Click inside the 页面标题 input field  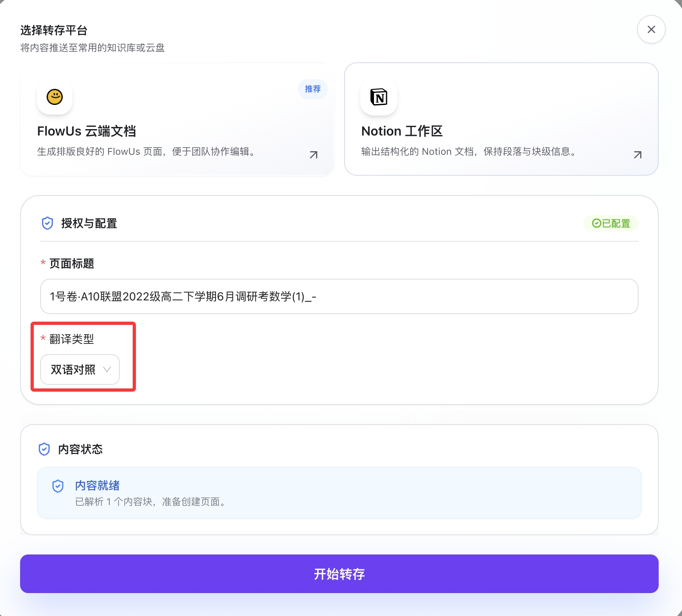tap(339, 297)
